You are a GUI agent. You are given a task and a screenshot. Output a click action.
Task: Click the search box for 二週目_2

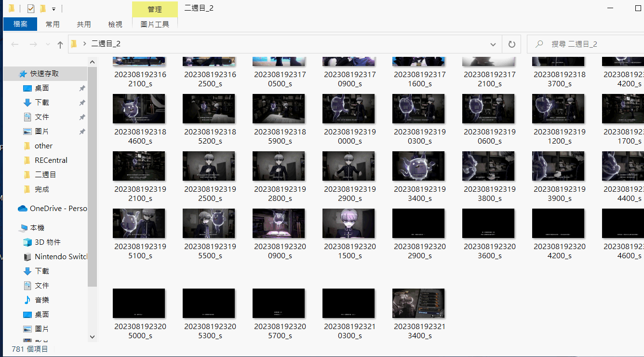click(x=585, y=44)
